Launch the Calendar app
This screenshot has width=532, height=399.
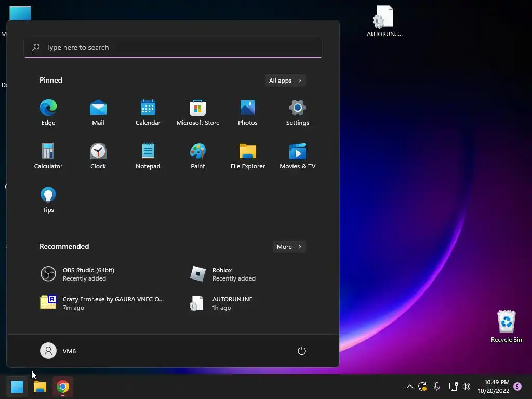tap(148, 113)
